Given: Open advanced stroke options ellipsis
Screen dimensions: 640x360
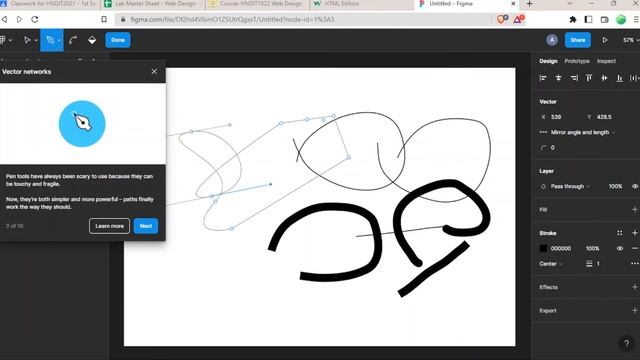Looking at the screenshot, I should click(635, 264).
